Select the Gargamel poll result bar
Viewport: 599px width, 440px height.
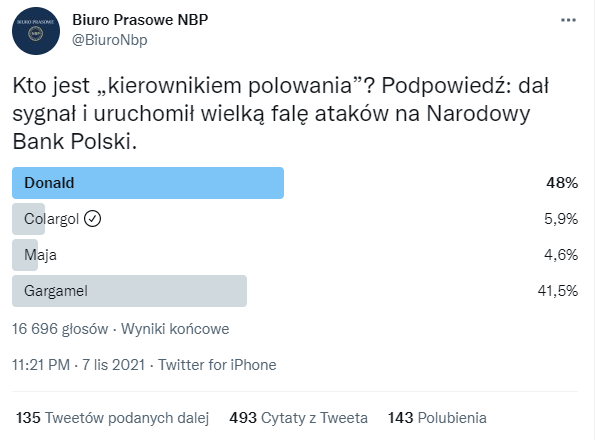(x=130, y=291)
